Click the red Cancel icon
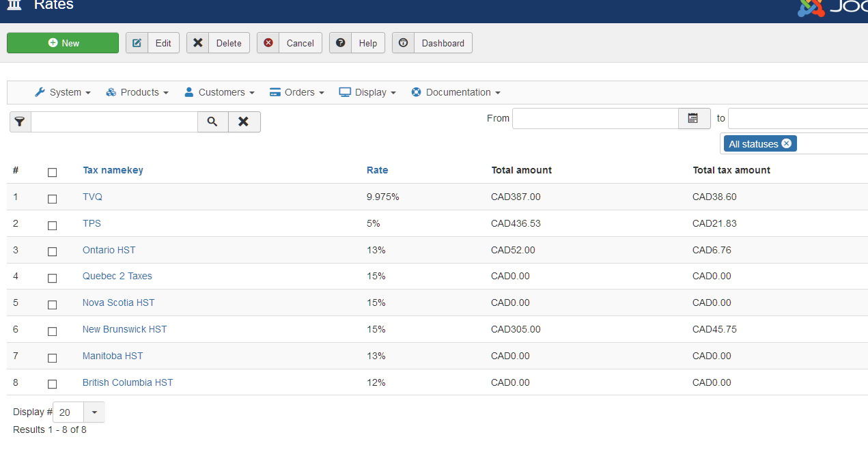 coord(268,43)
